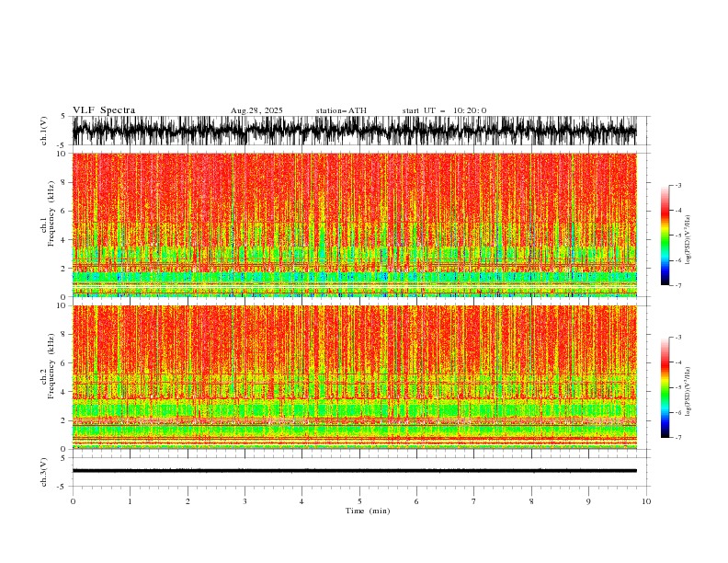Click time axis tick label "6"

416,501
